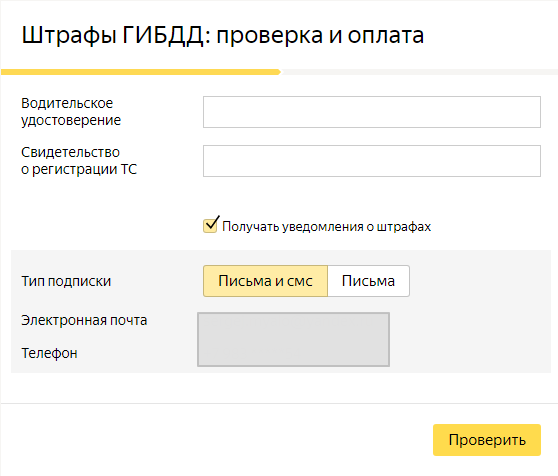Click the Свидетельство о регистрации ТС label

coord(79,161)
